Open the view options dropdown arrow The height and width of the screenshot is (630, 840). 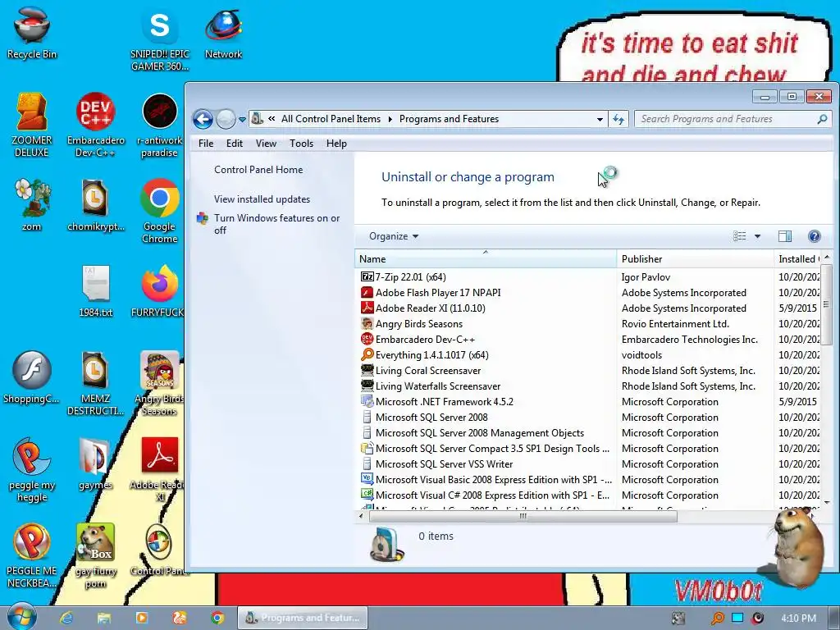(757, 236)
